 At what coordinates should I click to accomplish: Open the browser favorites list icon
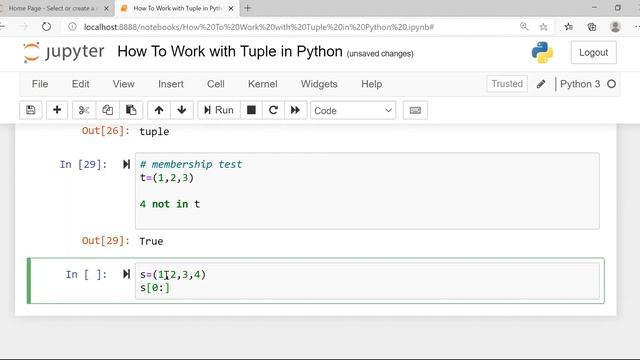569,27
